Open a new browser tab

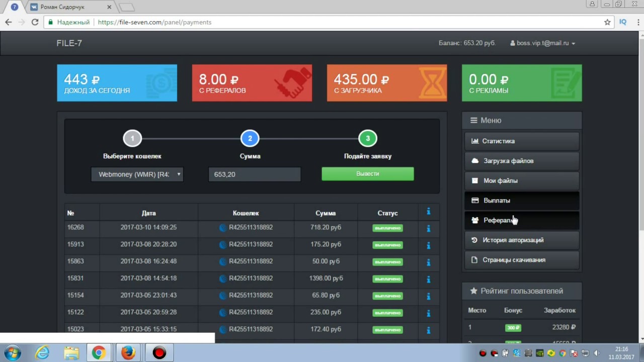tap(127, 7)
